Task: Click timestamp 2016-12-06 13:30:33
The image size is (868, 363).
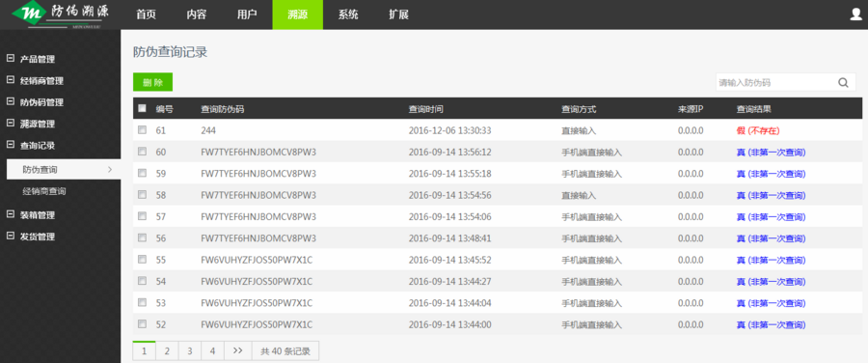Action: point(450,130)
